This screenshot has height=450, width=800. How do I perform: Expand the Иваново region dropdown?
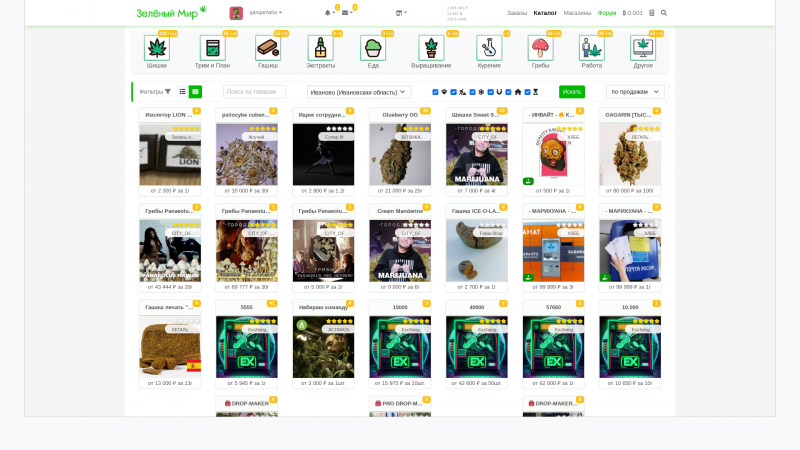(x=358, y=92)
